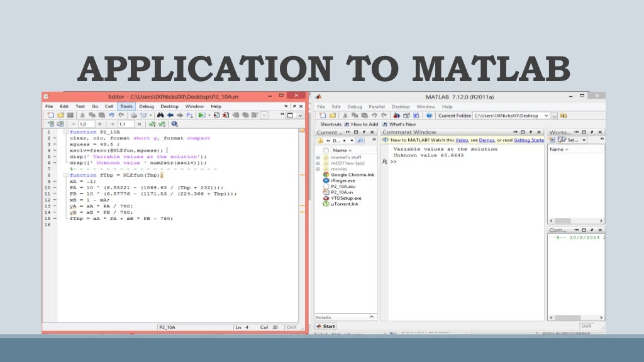Click Redo arrow in Editor toolbar
The height and width of the screenshot is (362, 644).
tap(121, 116)
